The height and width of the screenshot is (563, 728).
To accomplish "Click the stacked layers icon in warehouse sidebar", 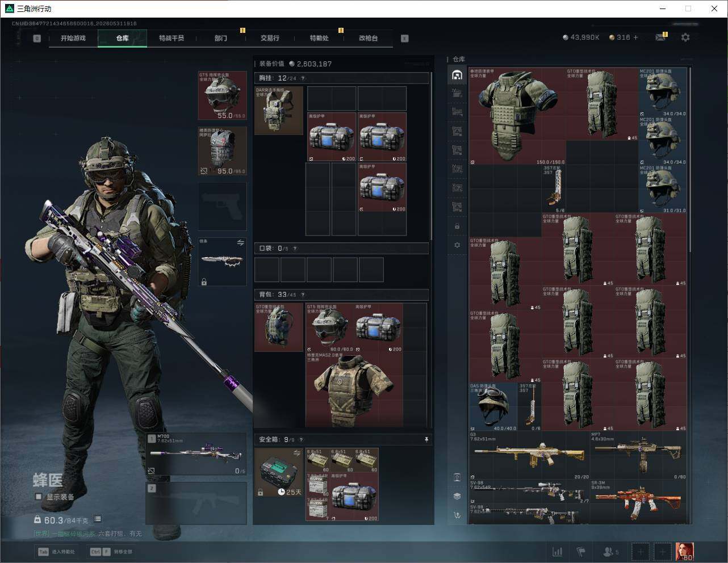I will tap(457, 496).
